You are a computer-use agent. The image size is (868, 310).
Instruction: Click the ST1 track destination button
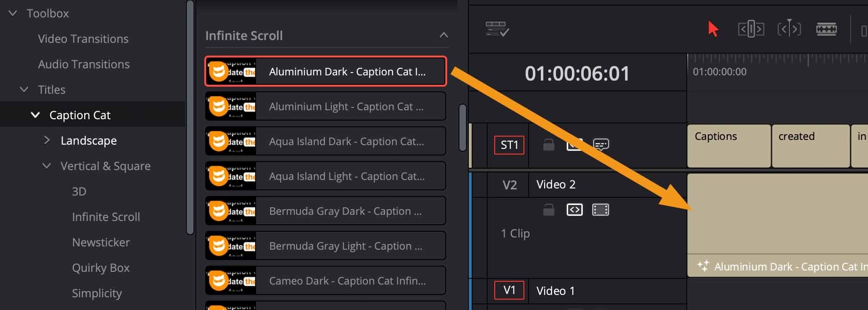click(509, 145)
